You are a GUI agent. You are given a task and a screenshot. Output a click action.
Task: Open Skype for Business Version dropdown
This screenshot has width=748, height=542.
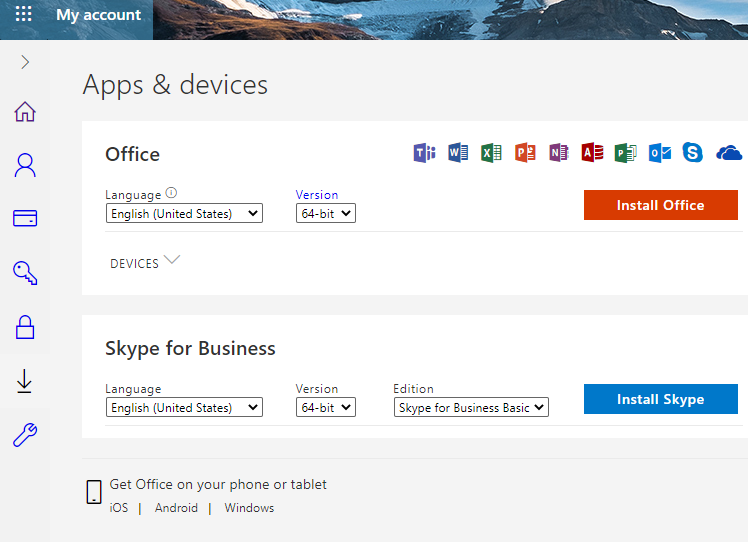coord(326,407)
